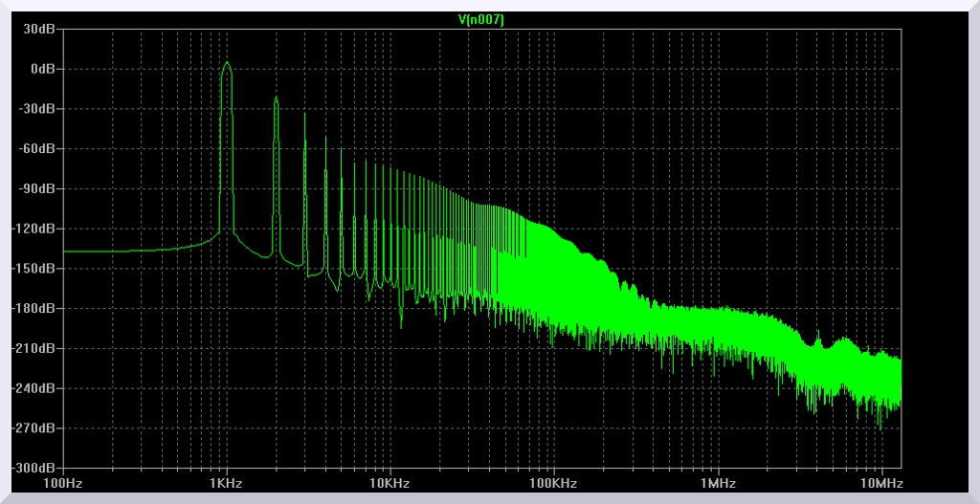
Task: Click the -30dB vertical axis label
Action: pos(36,109)
